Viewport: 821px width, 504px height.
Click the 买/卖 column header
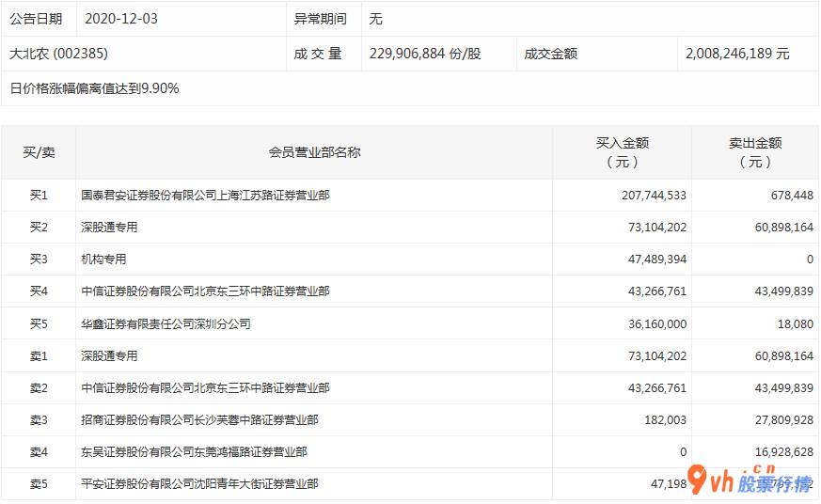point(39,152)
